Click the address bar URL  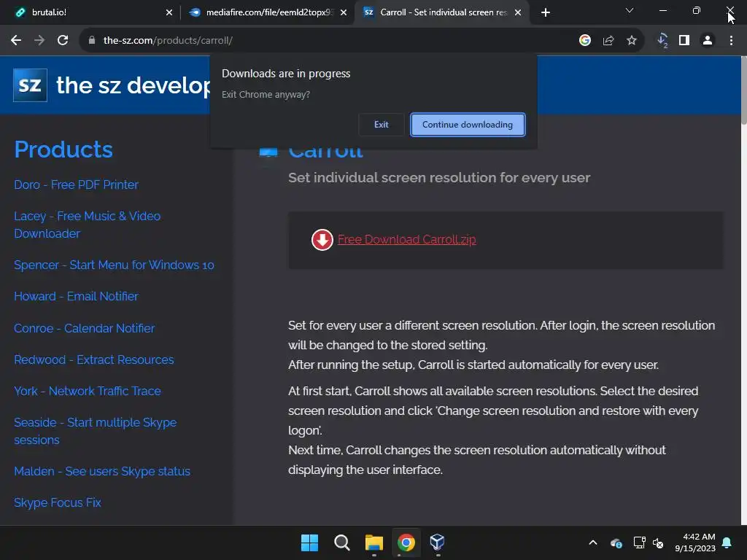coord(168,41)
